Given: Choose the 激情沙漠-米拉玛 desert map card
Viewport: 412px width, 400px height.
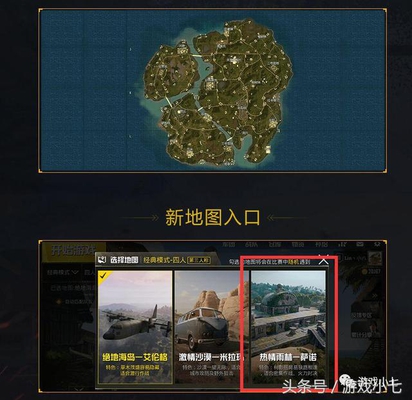Looking at the screenshot, I should tap(211, 326).
